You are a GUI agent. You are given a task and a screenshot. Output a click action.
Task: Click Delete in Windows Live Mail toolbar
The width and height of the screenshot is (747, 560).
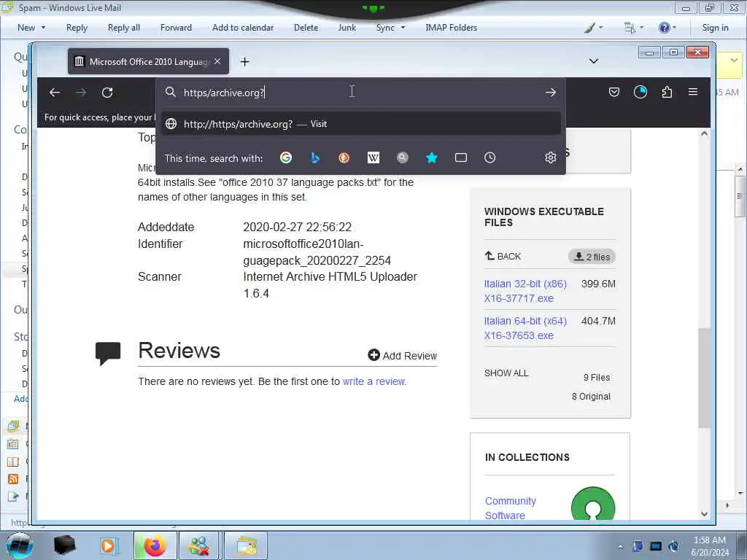pyautogui.click(x=306, y=28)
